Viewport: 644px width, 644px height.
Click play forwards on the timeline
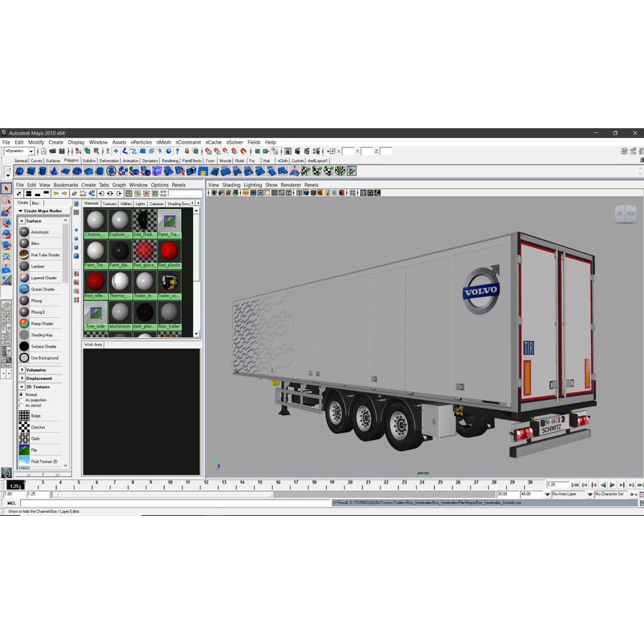point(612,485)
